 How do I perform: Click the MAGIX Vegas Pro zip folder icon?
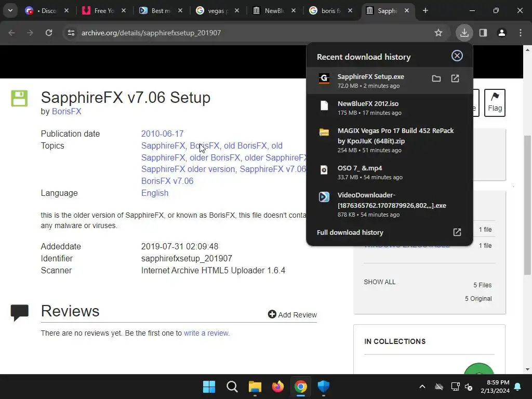pos(324,132)
